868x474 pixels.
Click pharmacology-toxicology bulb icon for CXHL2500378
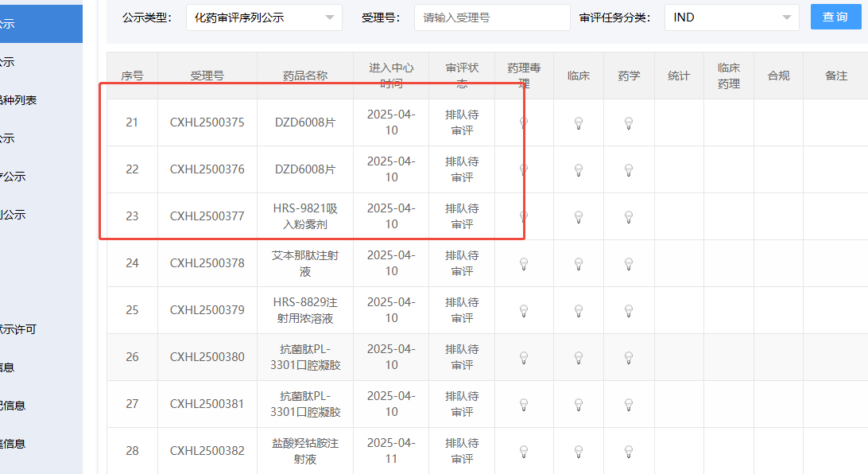coord(524,264)
